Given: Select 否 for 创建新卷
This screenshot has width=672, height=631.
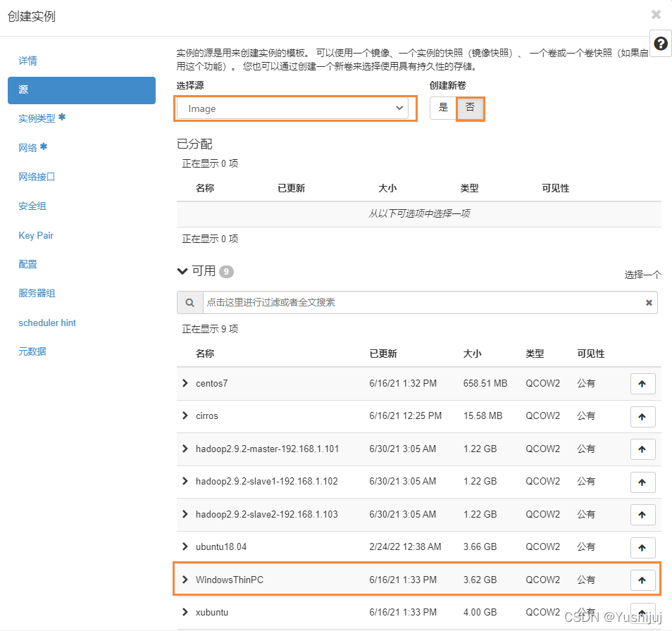Looking at the screenshot, I should pos(470,108).
